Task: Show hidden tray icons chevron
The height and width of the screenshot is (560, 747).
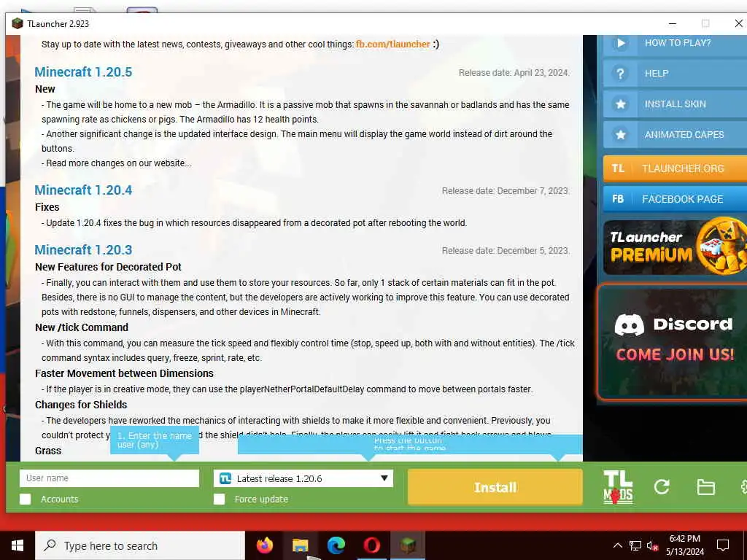Action: pyautogui.click(x=617, y=545)
